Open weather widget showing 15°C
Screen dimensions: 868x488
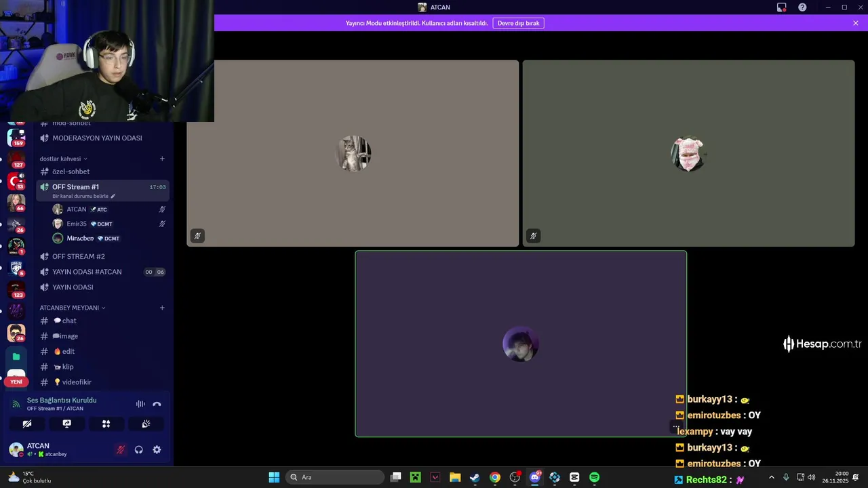tap(29, 477)
